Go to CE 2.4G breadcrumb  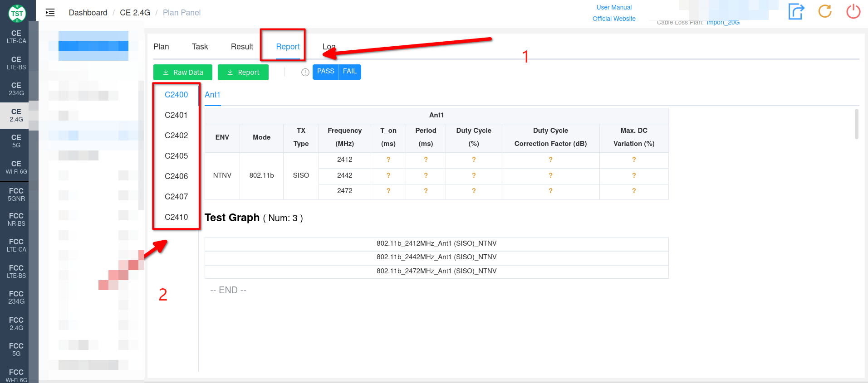(135, 13)
